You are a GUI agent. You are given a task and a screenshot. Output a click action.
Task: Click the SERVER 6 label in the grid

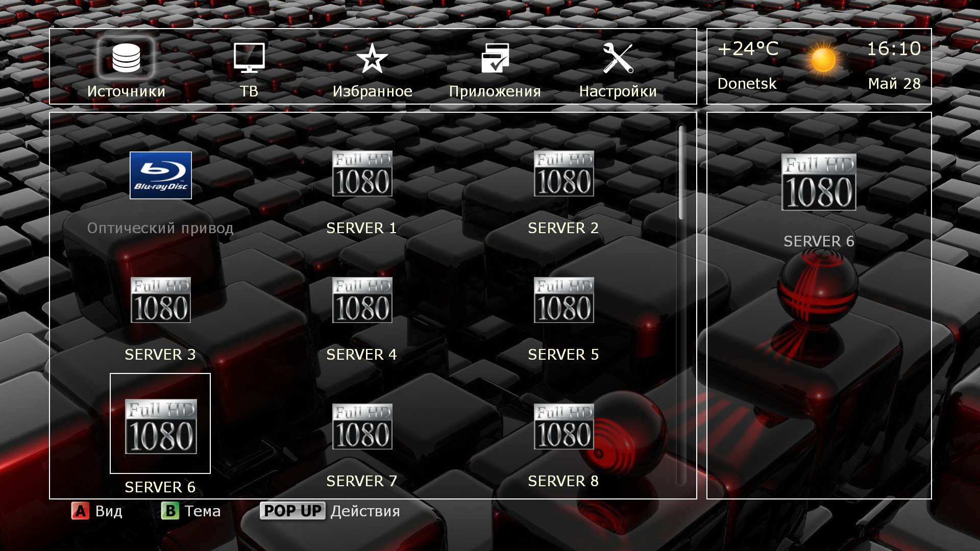[160, 487]
